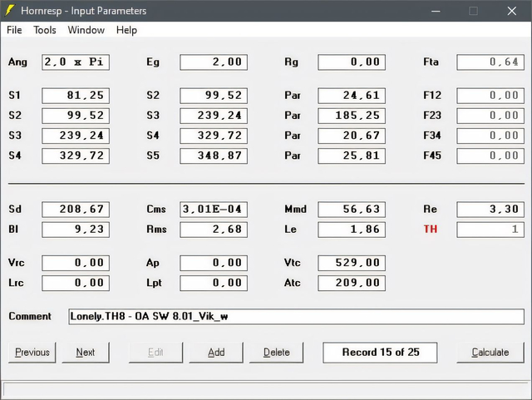The image size is (532, 400).
Task: Click the Record 15 of 25 indicator
Action: [x=380, y=353]
